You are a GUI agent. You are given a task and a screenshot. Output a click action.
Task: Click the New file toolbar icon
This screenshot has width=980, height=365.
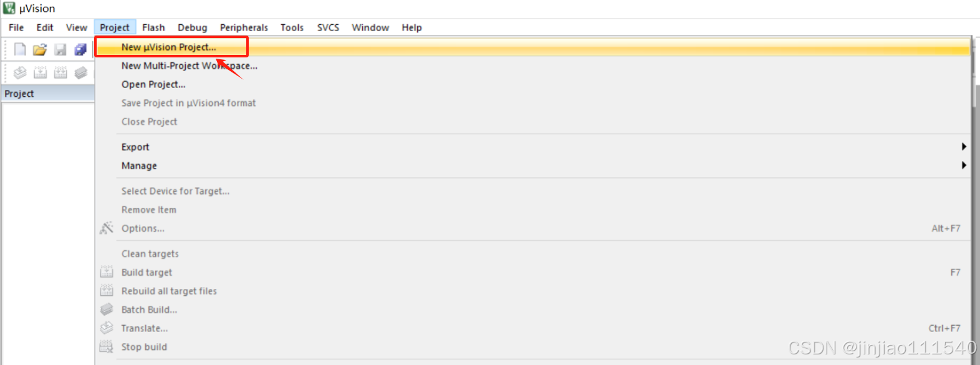coord(20,49)
